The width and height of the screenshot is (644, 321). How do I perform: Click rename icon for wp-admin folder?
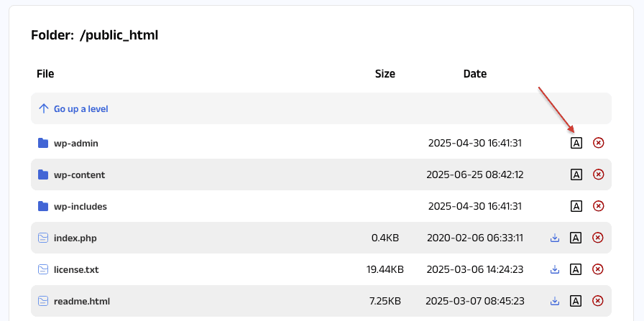(576, 143)
